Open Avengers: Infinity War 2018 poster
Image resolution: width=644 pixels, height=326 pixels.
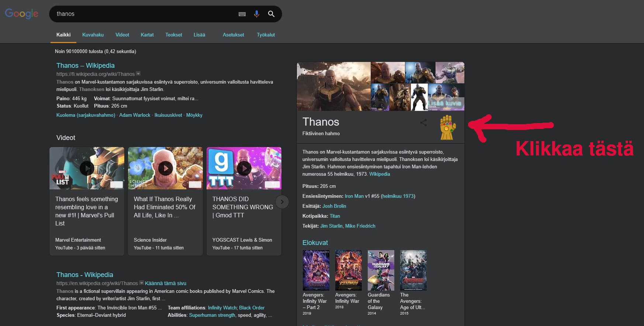(349, 270)
